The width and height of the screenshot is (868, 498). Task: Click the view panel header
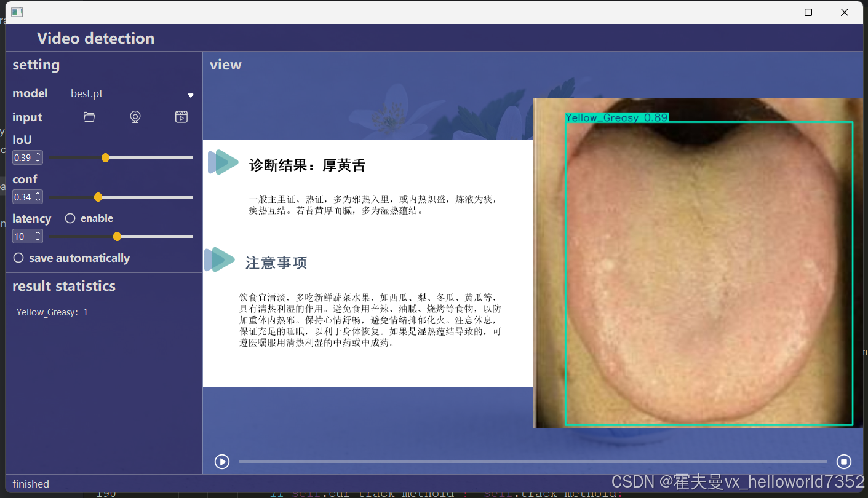point(225,64)
